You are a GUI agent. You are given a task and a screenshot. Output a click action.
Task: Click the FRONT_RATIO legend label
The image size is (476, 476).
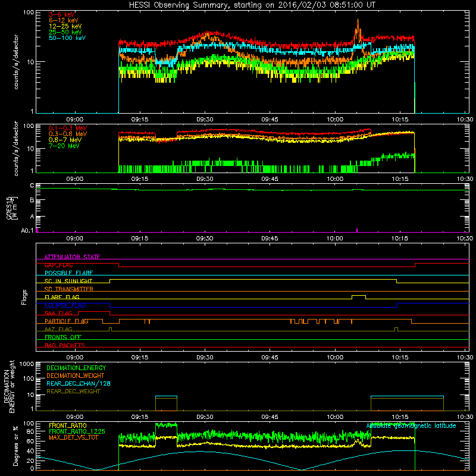(68, 425)
